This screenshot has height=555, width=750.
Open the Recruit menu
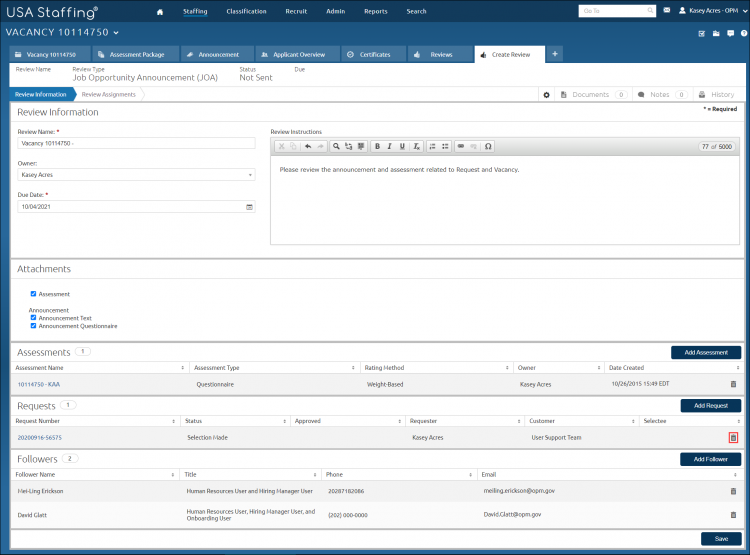[x=296, y=11]
